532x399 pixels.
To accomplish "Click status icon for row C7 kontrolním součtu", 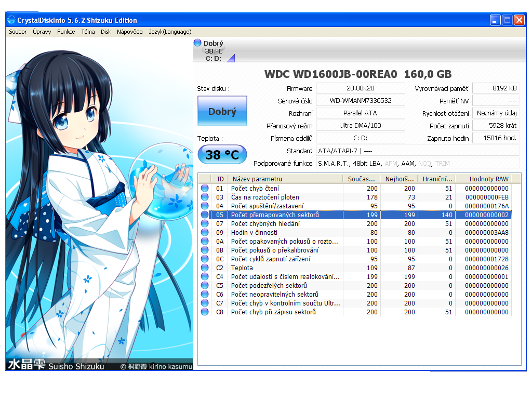I will tap(205, 303).
